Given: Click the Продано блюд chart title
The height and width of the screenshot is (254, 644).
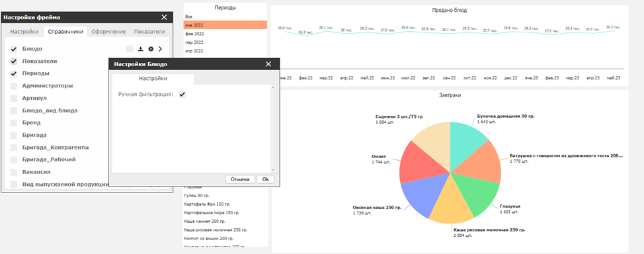Looking at the screenshot, I should 450,11.
